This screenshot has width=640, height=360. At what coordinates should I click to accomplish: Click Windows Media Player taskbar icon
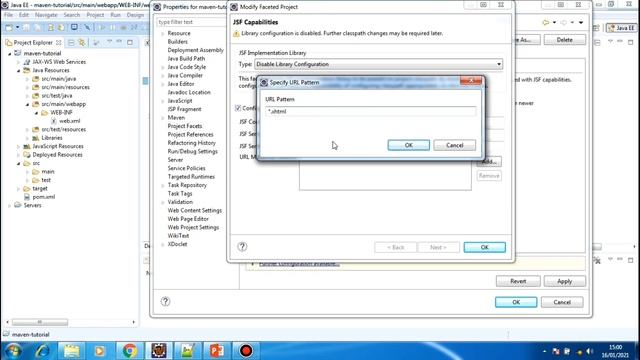coord(100,351)
